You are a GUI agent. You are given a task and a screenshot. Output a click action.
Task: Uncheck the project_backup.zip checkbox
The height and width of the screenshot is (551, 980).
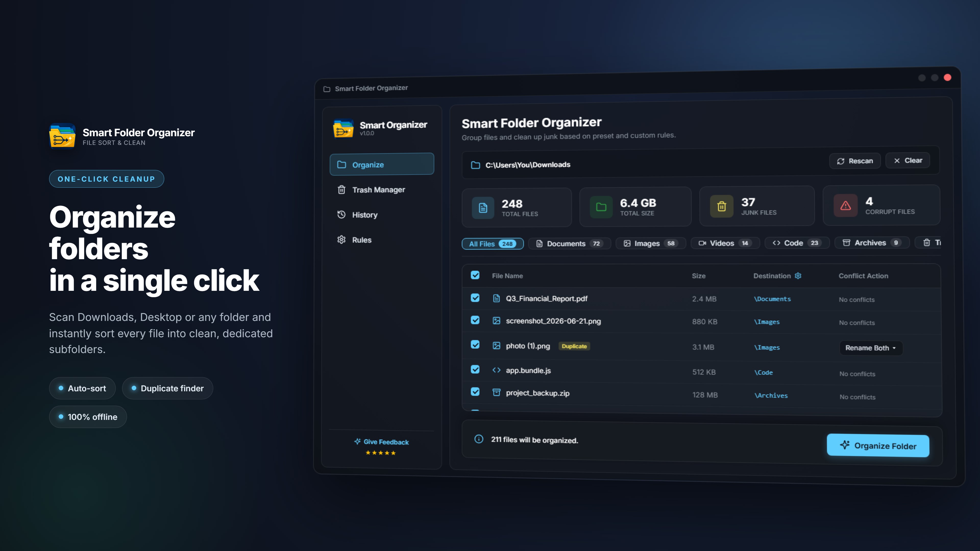tap(475, 392)
